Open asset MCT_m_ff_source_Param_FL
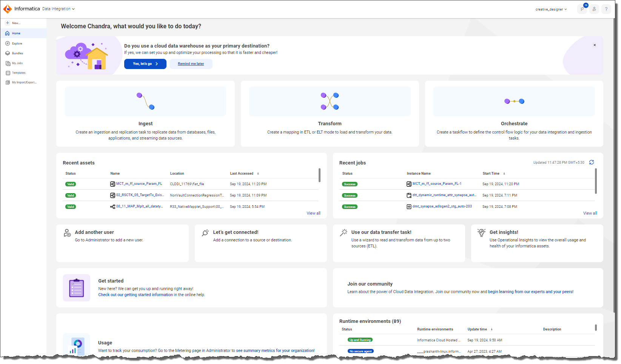 (139, 184)
